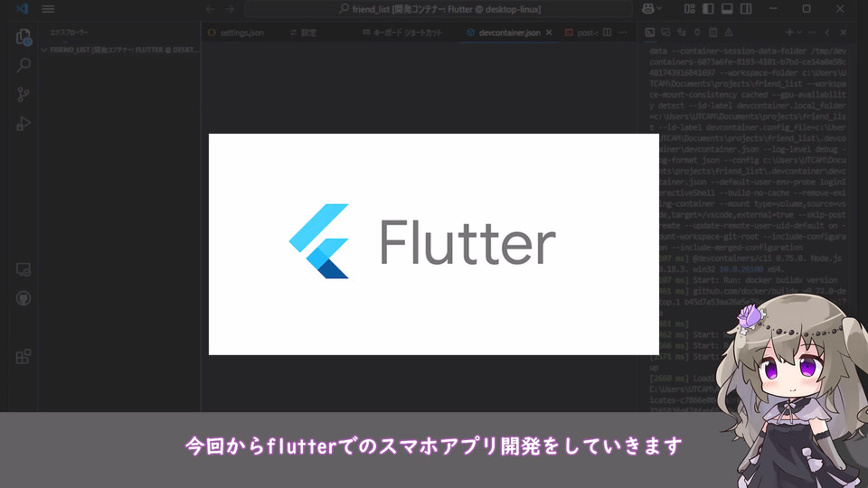Close the devcontainer.json tab
The height and width of the screenshot is (488, 868).
[x=549, y=33]
